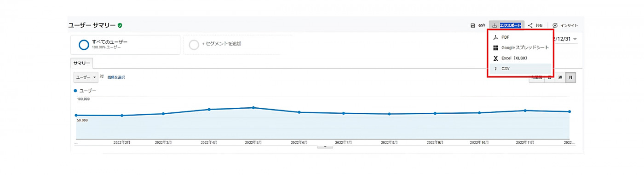Select the すべてのユーザー segment box

click(x=126, y=45)
